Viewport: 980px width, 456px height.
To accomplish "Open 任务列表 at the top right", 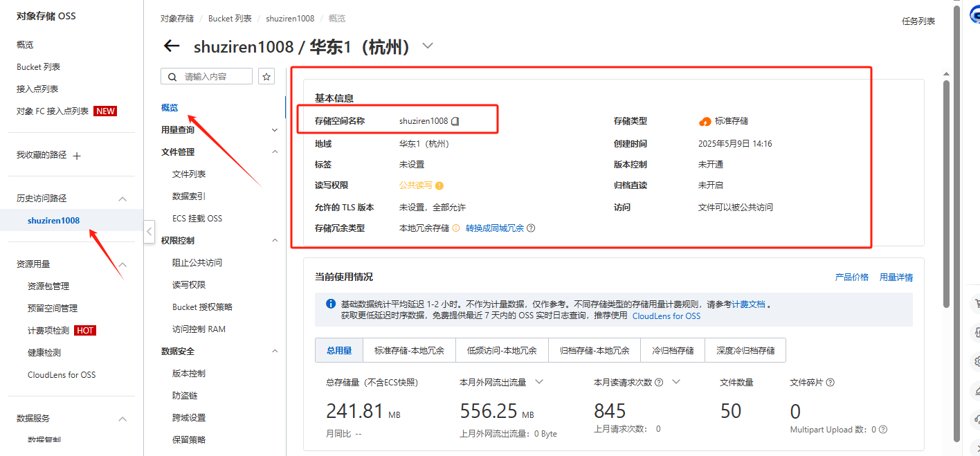I will 918,21.
